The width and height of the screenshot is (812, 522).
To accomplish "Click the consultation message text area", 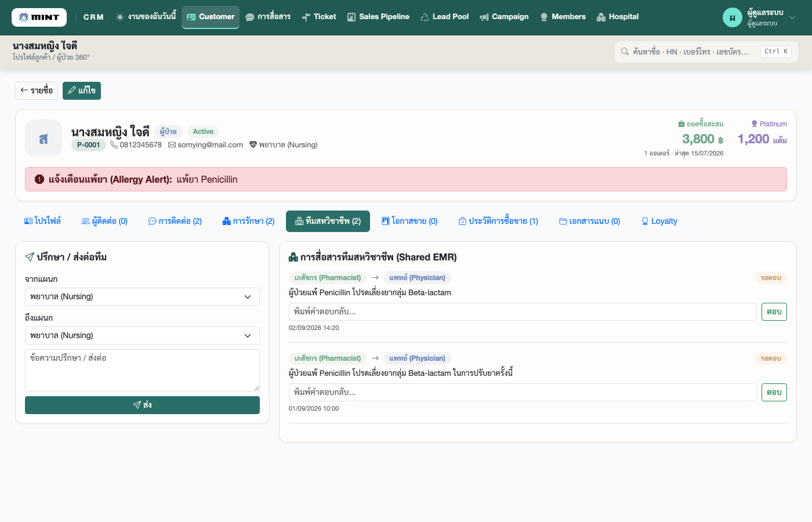I will [x=142, y=370].
